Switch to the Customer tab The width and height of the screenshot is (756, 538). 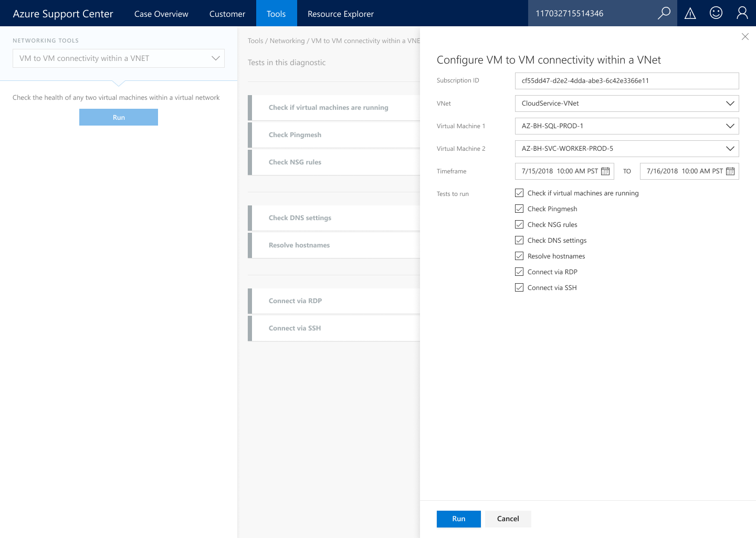[x=227, y=14]
